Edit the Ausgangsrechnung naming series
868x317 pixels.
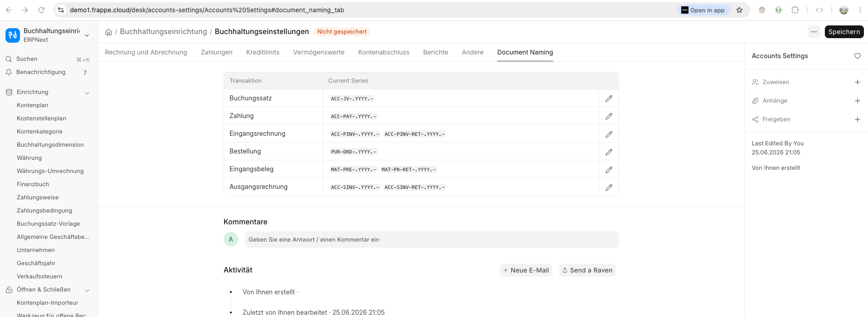(609, 187)
